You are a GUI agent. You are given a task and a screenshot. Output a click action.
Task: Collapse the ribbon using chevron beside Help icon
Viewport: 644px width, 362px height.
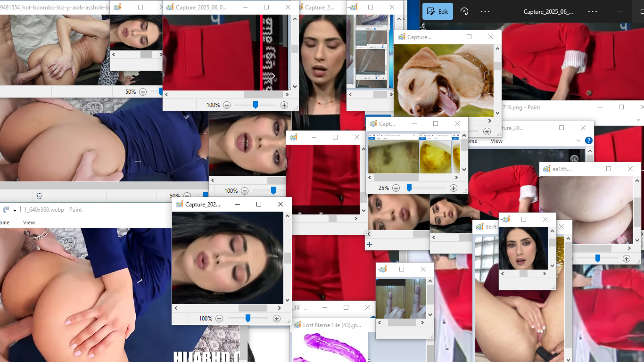point(578,140)
